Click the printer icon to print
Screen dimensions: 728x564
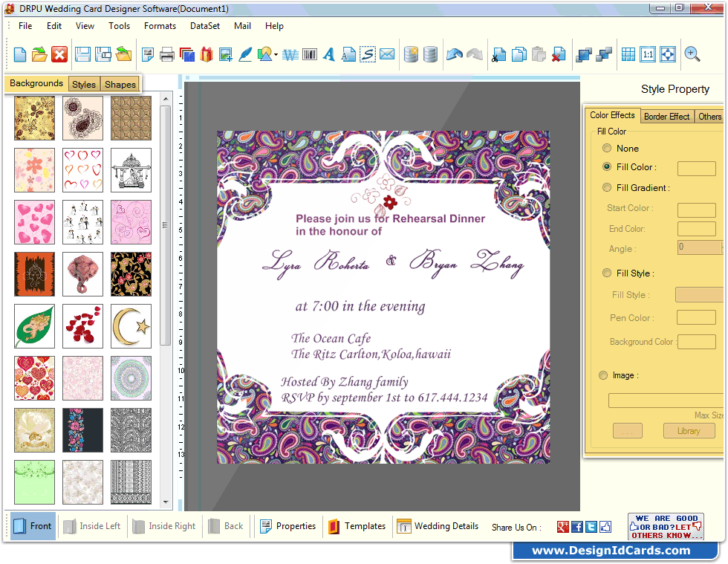[166, 55]
